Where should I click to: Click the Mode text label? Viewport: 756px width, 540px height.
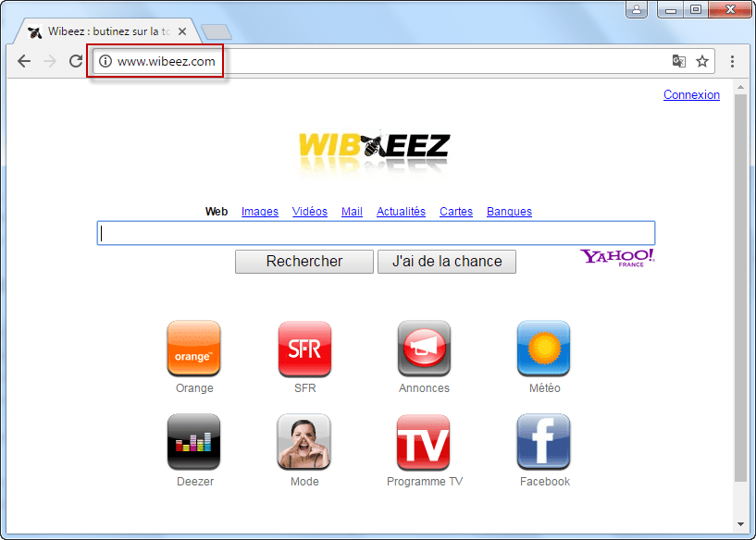coord(304,482)
